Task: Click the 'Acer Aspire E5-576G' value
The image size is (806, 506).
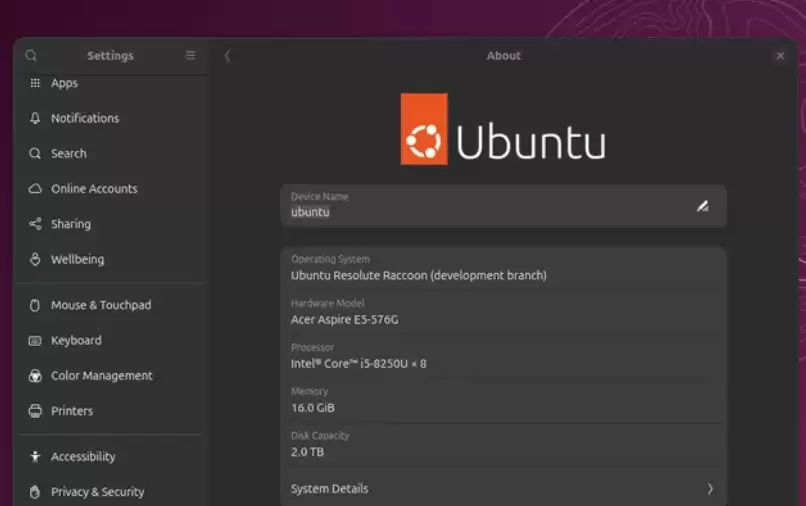Action: (x=344, y=320)
